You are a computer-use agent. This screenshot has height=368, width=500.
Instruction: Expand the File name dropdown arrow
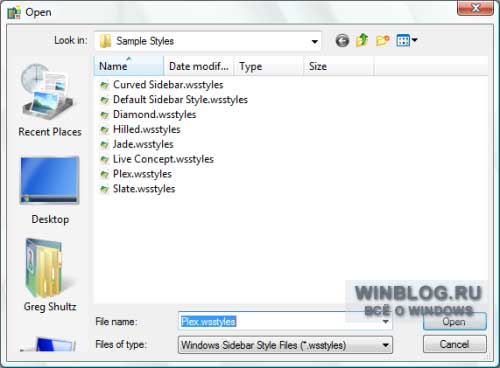click(x=385, y=321)
